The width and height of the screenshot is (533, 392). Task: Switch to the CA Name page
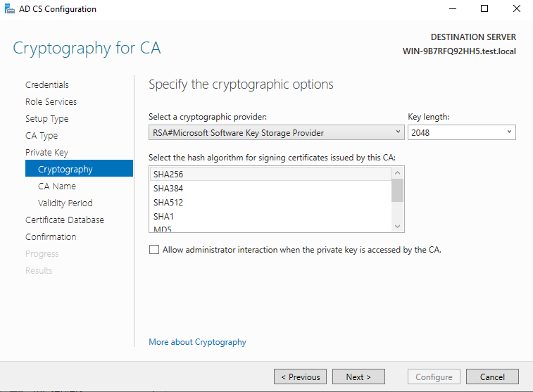pyautogui.click(x=57, y=186)
